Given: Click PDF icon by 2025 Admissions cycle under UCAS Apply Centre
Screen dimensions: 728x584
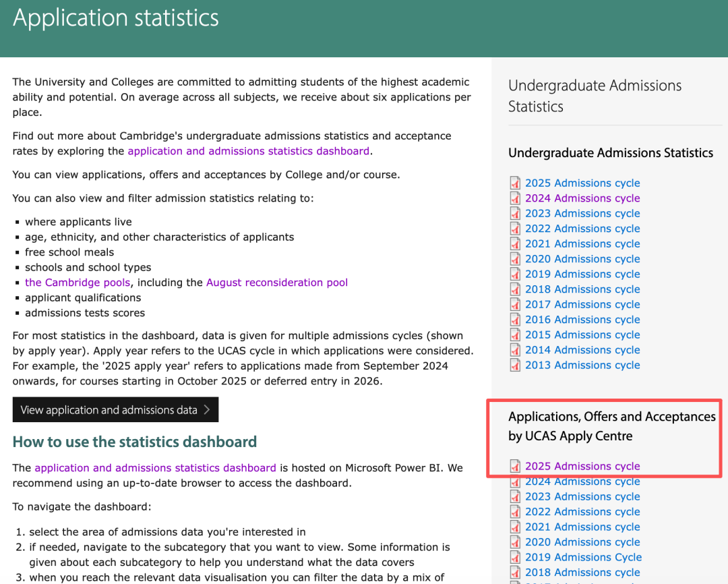Looking at the screenshot, I should click(515, 466).
